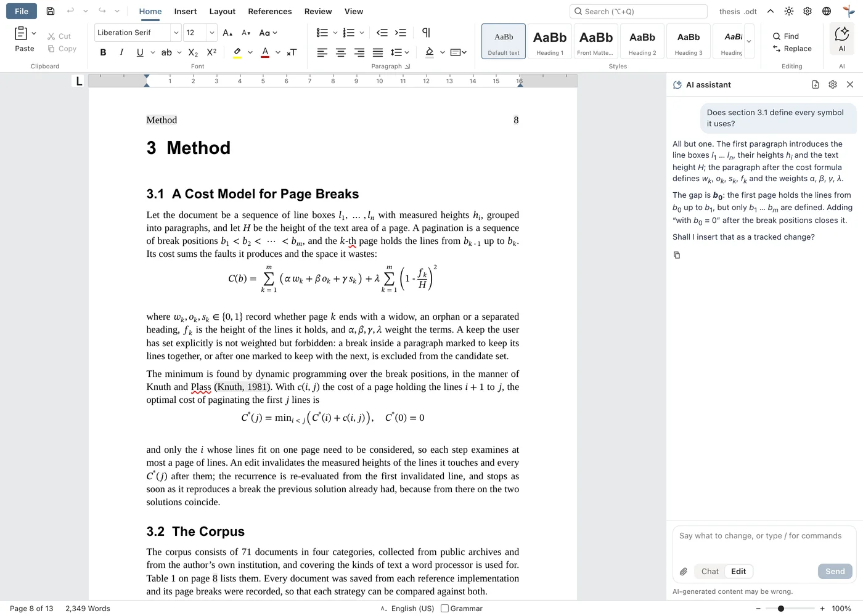Toggle italic formatting
The height and width of the screenshot is (616, 863).
coord(121,52)
